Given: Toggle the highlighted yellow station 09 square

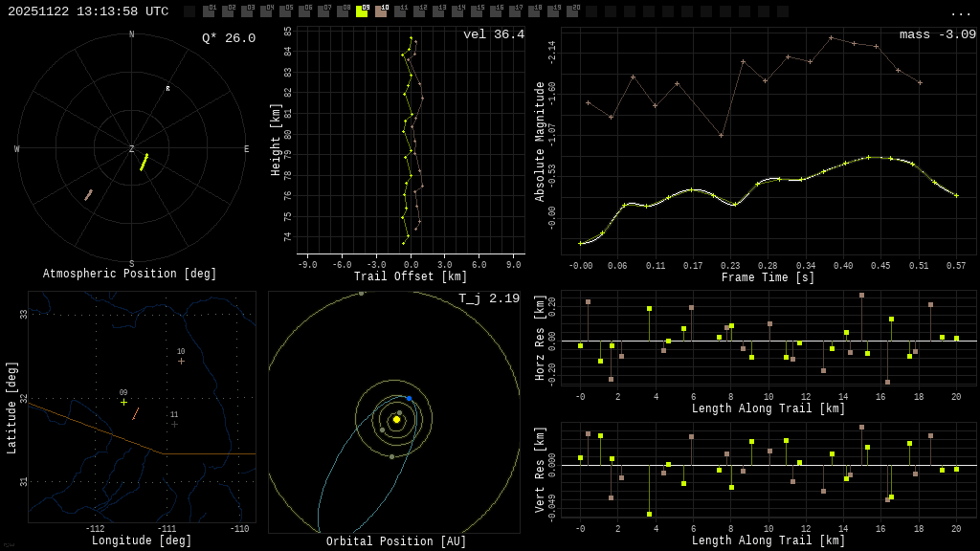Looking at the screenshot, I should pyautogui.click(x=362, y=11).
